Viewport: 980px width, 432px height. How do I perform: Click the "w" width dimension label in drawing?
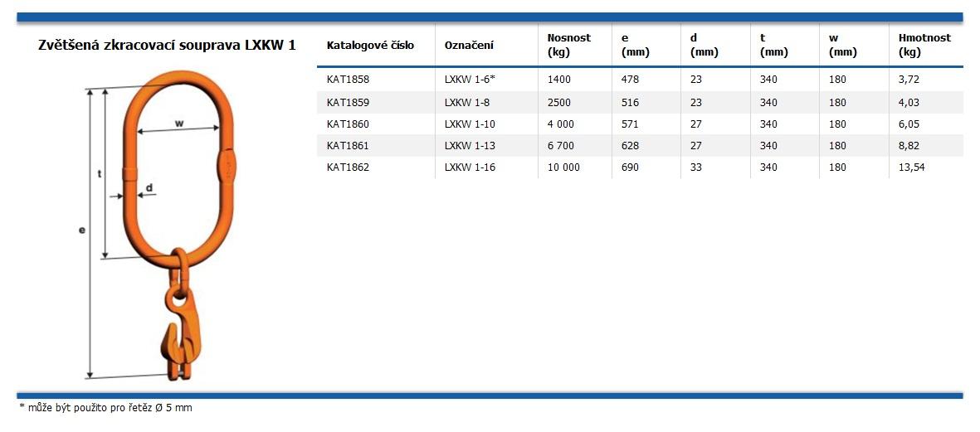click(179, 124)
